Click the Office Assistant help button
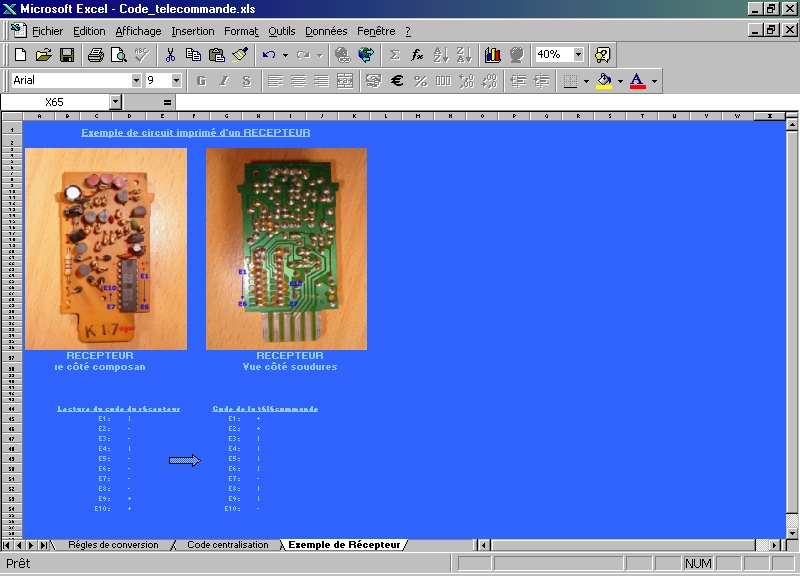Viewport: 800px width, 576px height. (x=602, y=55)
